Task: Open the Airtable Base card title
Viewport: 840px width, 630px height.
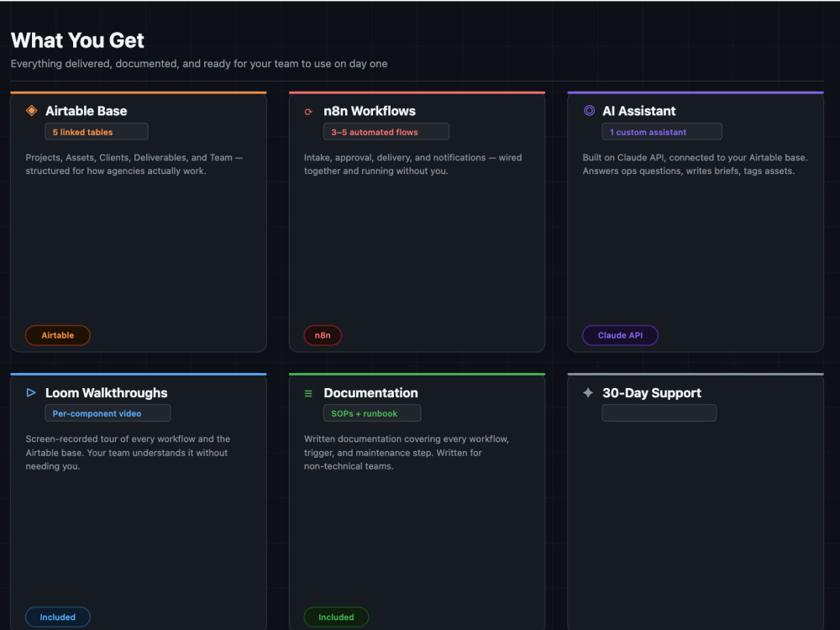Action: (87, 111)
